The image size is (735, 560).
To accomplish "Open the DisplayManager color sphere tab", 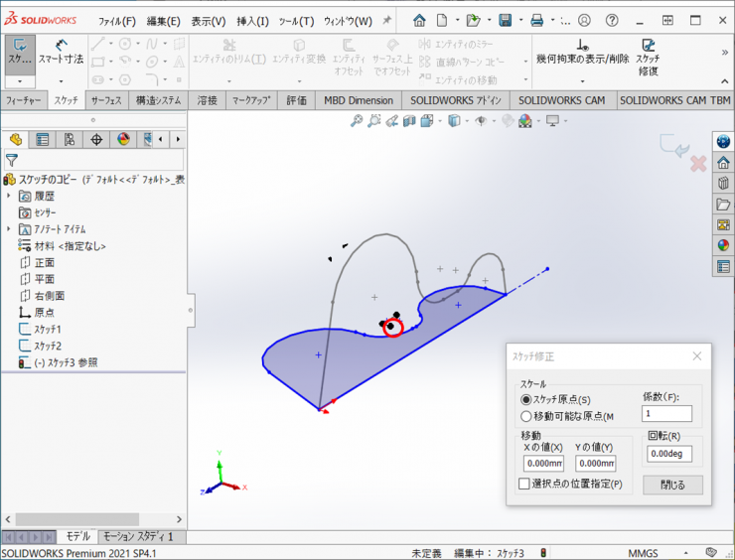I will click(x=123, y=139).
